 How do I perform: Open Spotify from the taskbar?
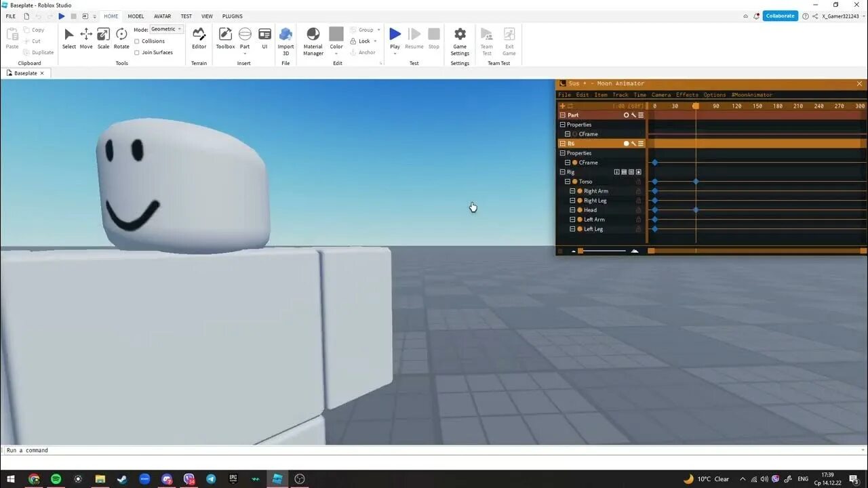click(x=56, y=479)
